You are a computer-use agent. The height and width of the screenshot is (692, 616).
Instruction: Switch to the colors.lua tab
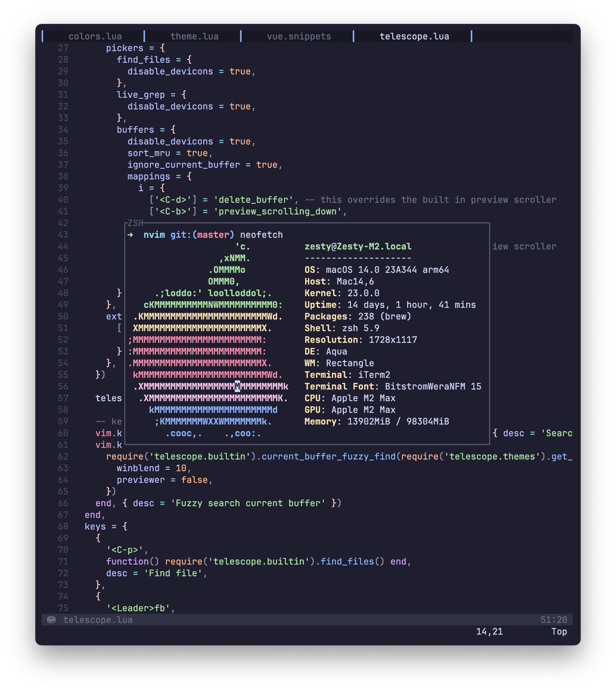pyautogui.click(x=95, y=36)
